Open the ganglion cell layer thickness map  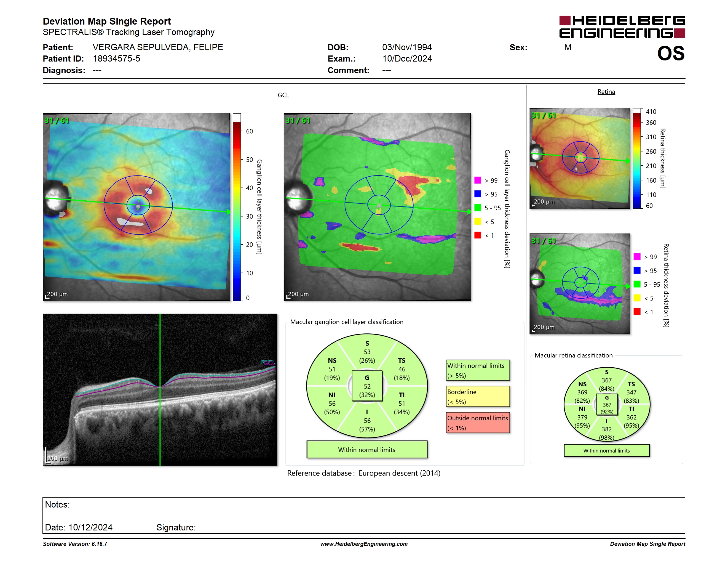136,207
